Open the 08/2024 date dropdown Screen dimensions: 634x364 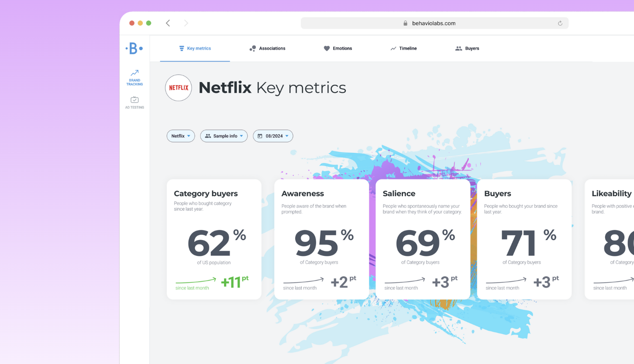tap(273, 136)
